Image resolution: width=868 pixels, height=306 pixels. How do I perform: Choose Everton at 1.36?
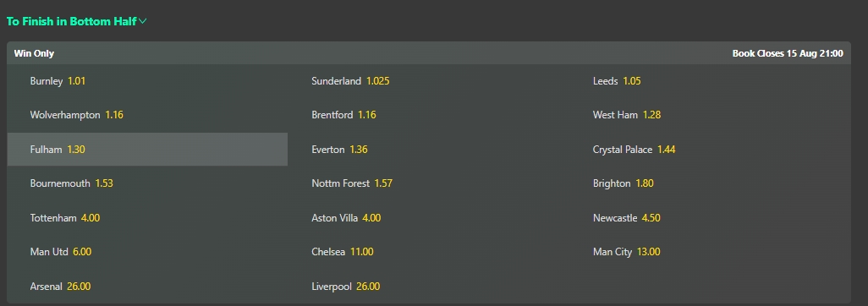tap(428, 150)
